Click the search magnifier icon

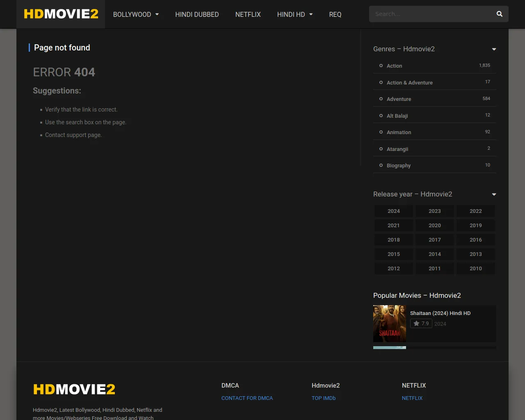(499, 14)
